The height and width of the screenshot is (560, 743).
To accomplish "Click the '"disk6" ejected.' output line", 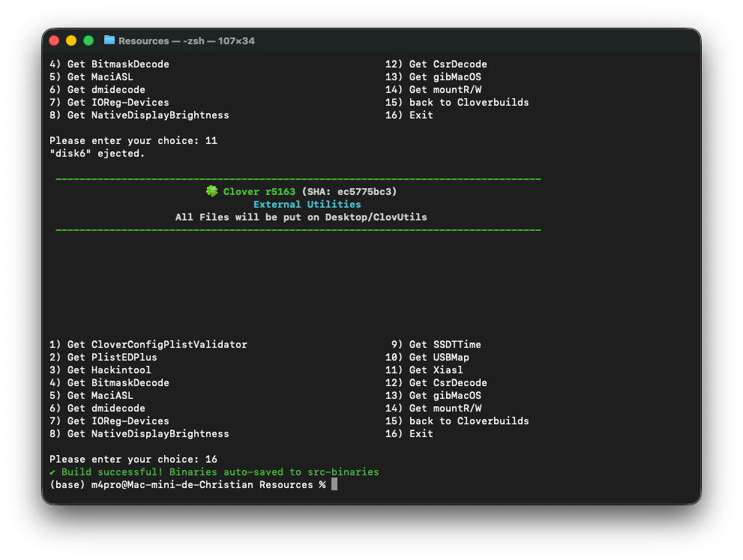I will (97, 154).
